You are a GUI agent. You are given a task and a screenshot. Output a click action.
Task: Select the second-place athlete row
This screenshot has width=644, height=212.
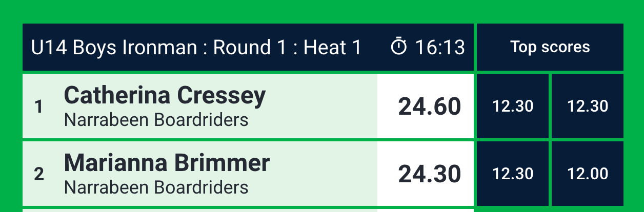click(248, 174)
